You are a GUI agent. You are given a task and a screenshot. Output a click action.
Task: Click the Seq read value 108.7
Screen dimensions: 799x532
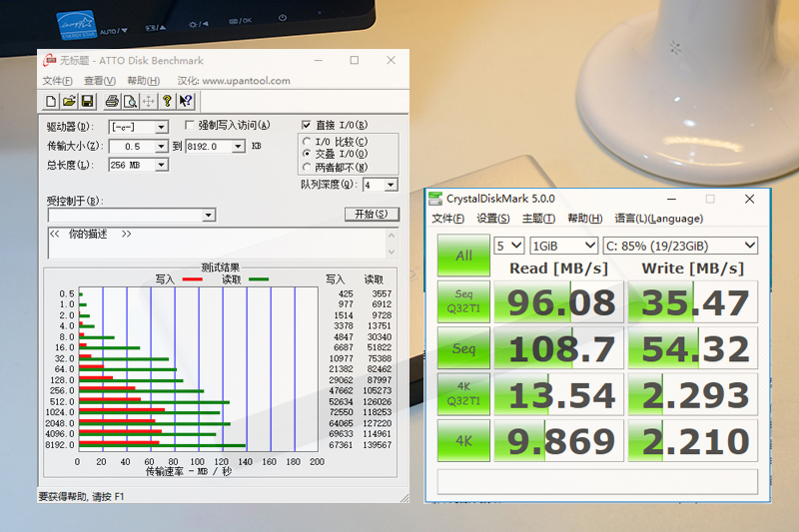click(559, 348)
